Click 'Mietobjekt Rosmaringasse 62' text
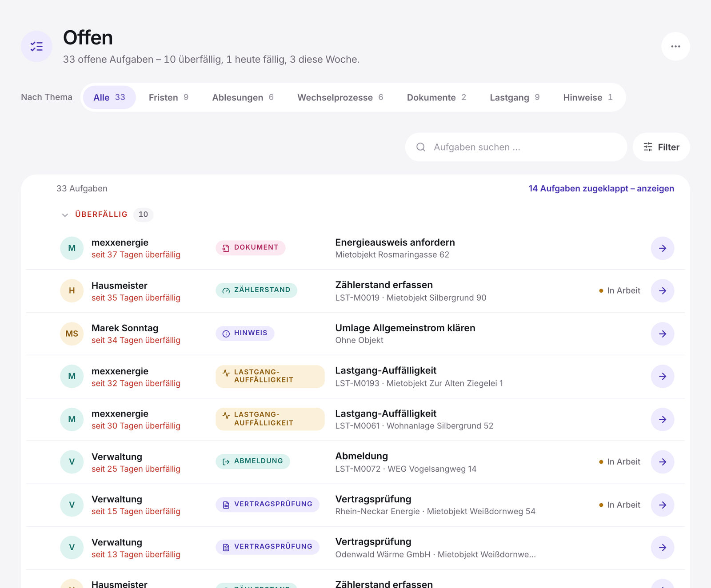 392,255
